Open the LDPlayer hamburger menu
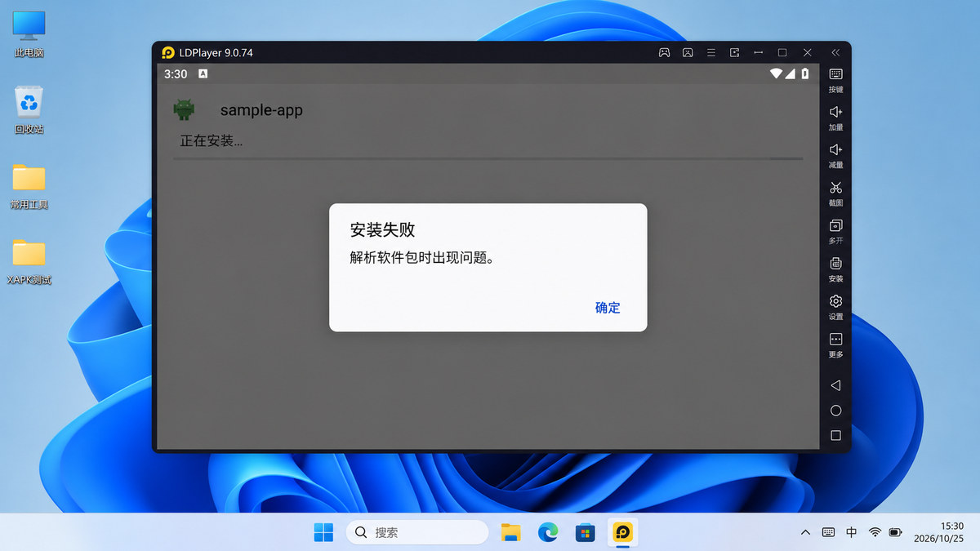Image resolution: width=980 pixels, height=551 pixels. (711, 52)
